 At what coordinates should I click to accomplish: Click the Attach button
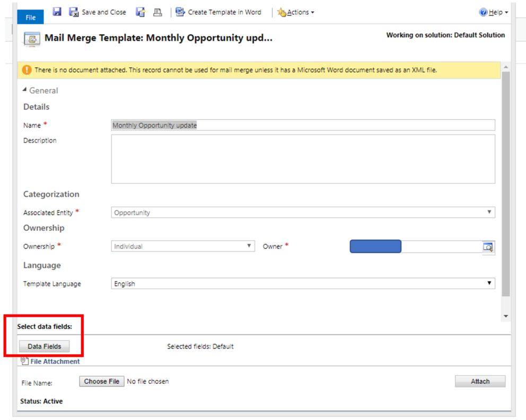[x=480, y=381]
